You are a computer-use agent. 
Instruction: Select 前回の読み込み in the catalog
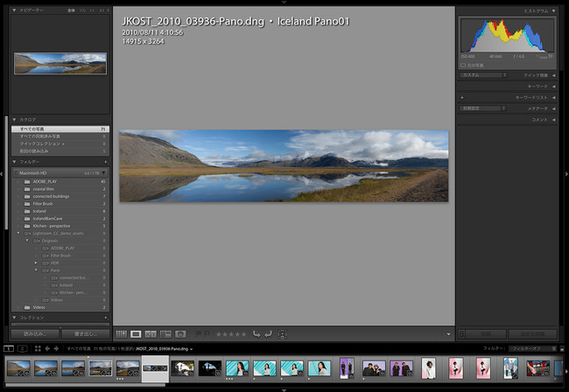[x=60, y=151]
